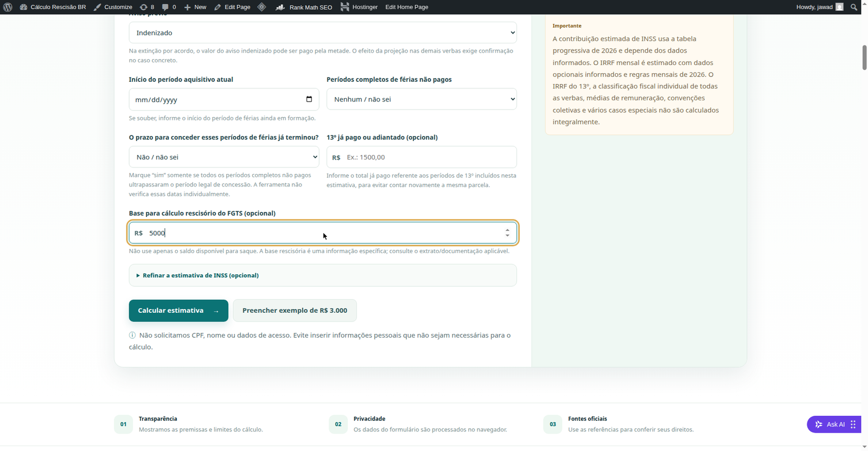Click the jawad user avatar
Screen dimensions: 868x451
point(839,7)
